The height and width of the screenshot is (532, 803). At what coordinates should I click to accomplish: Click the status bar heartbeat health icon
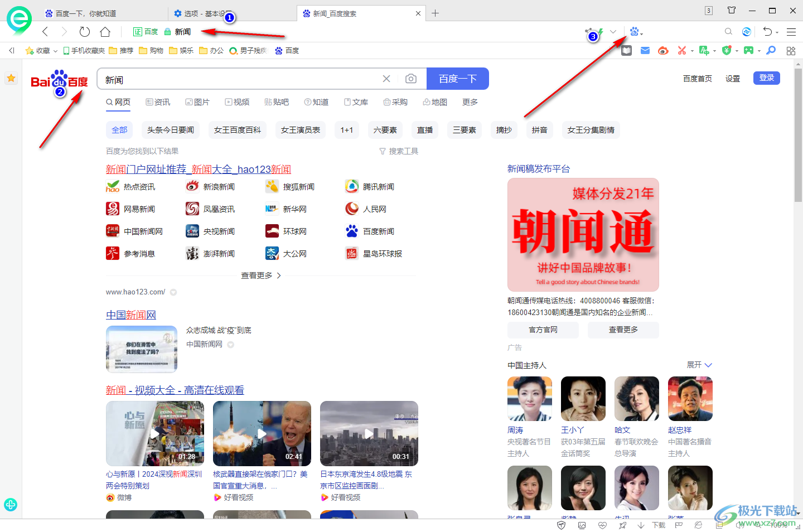pyautogui.click(x=602, y=525)
